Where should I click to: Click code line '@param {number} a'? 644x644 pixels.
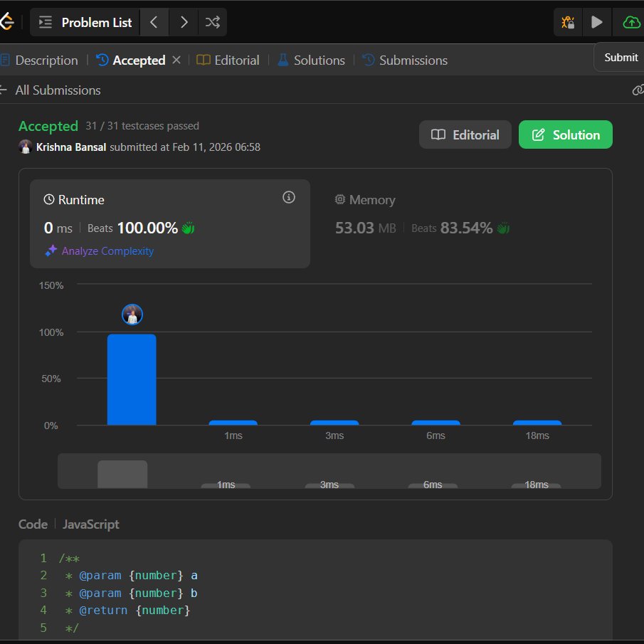click(139, 576)
